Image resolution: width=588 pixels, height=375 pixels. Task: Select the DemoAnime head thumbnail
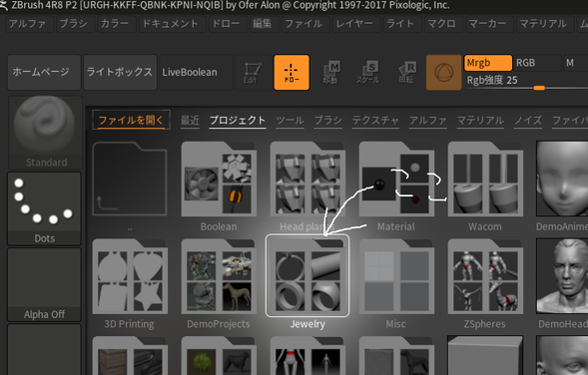pyautogui.click(x=562, y=180)
